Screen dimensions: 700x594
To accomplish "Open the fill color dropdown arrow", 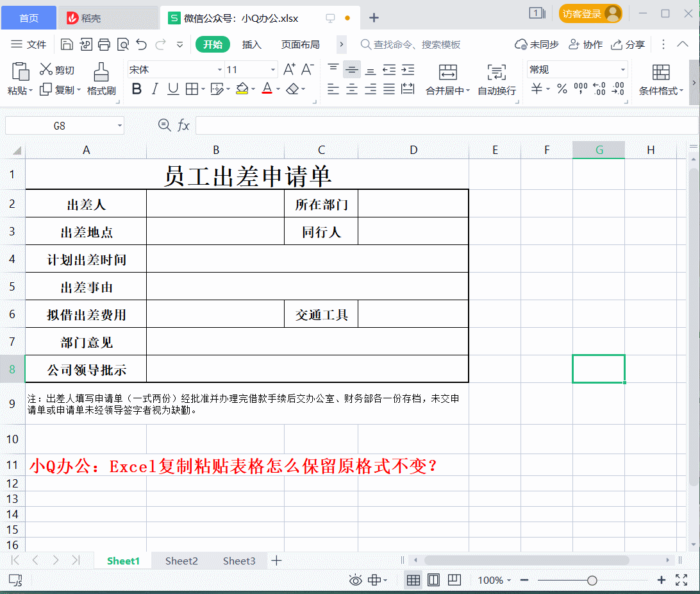I will pyautogui.click(x=252, y=90).
